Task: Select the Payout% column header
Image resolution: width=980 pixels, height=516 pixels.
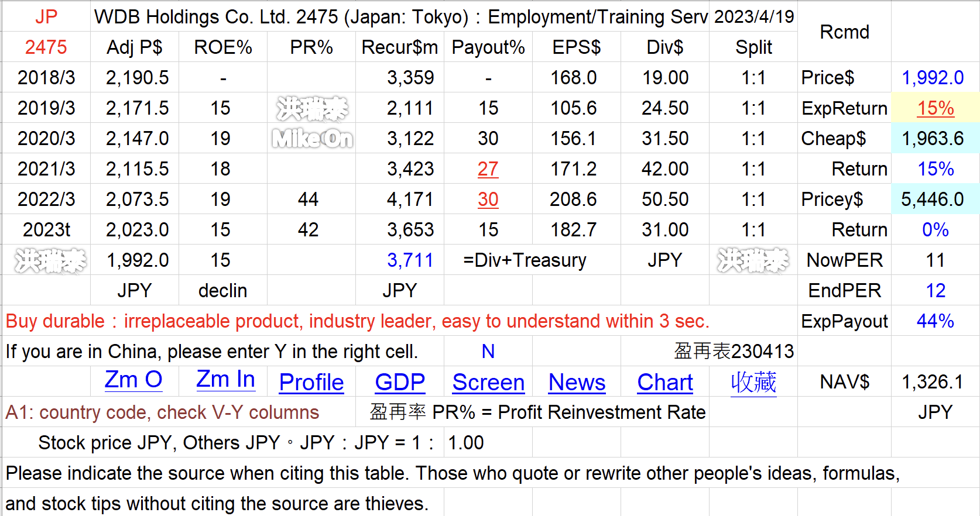Action: coord(488,47)
